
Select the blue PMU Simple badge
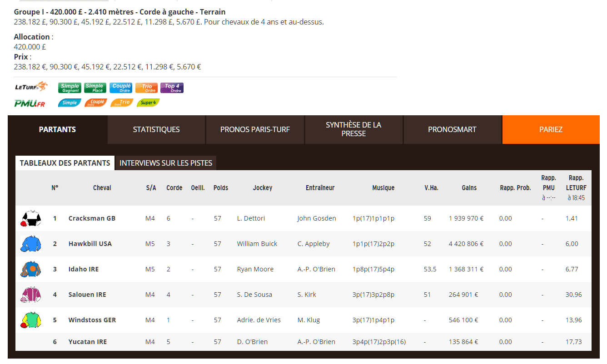[70, 103]
